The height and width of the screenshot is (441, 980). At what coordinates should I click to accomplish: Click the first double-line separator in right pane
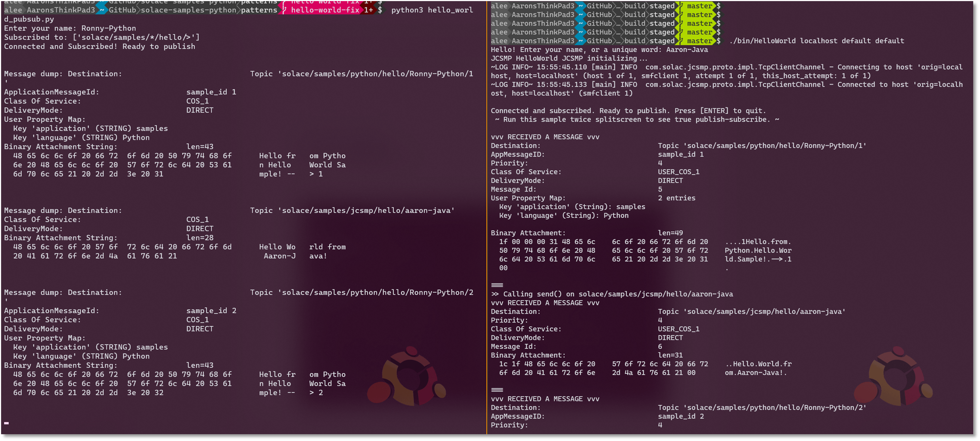tap(497, 285)
